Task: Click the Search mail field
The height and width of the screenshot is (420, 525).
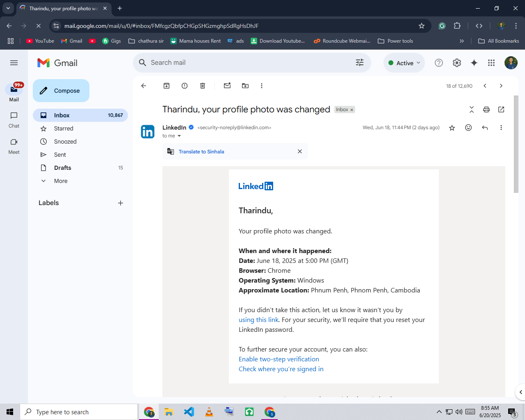Action: 252,63
